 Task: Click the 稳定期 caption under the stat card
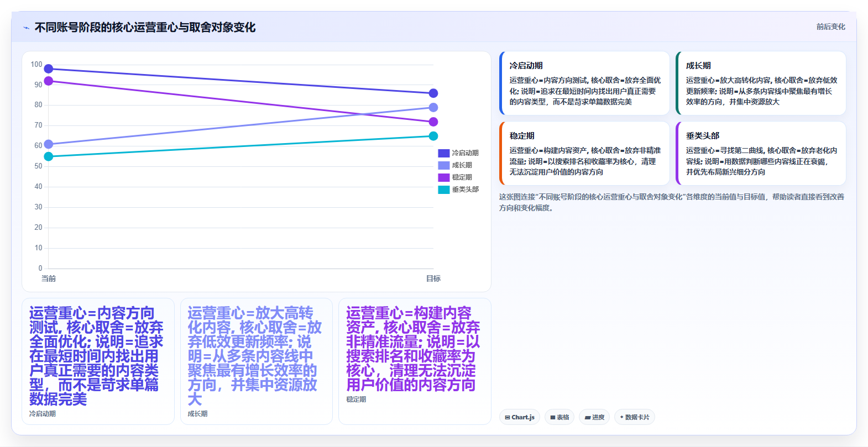click(356, 399)
